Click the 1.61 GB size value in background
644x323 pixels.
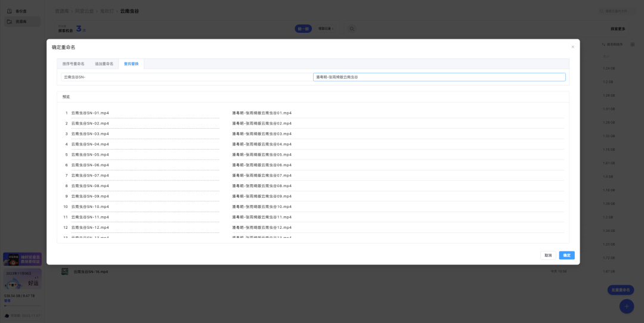click(609, 163)
